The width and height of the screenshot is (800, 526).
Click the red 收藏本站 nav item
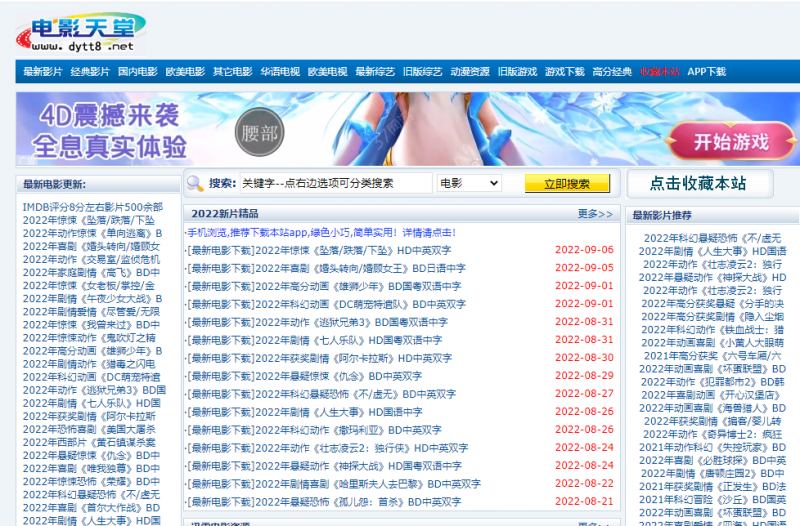pyautogui.click(x=660, y=72)
